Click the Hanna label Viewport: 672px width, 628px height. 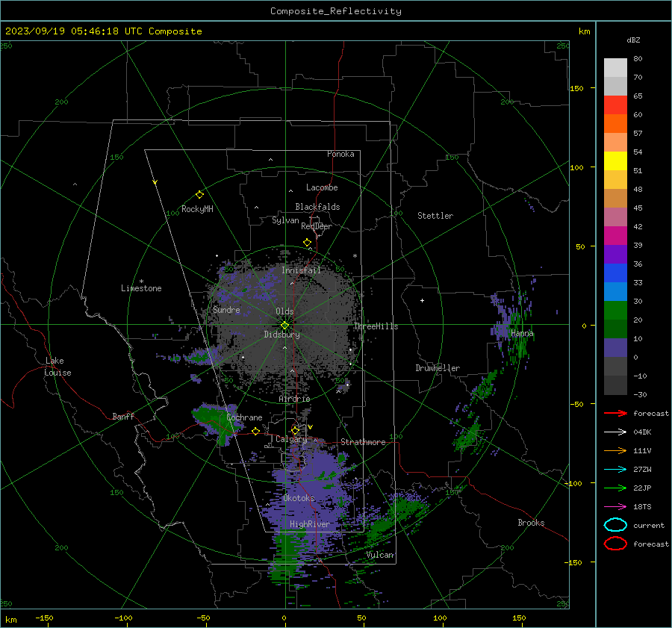[523, 333]
